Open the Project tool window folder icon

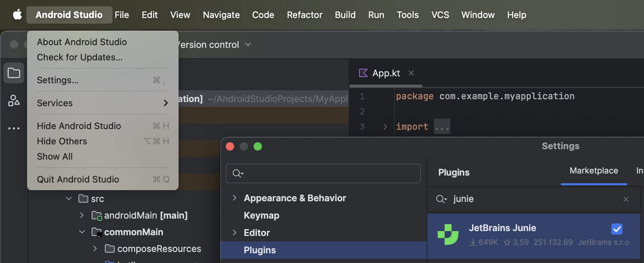click(14, 73)
